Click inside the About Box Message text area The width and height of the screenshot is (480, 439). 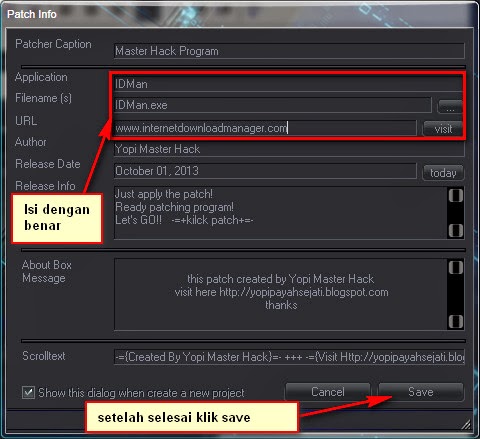click(281, 294)
